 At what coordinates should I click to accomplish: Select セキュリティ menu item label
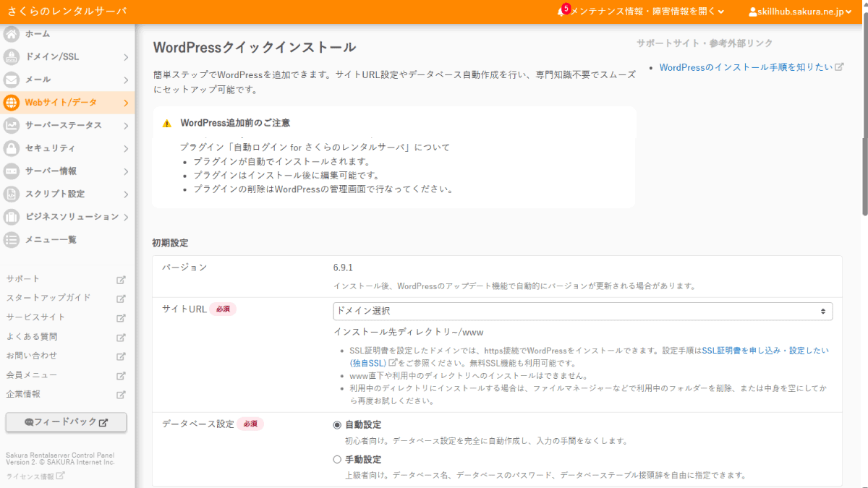click(50, 148)
